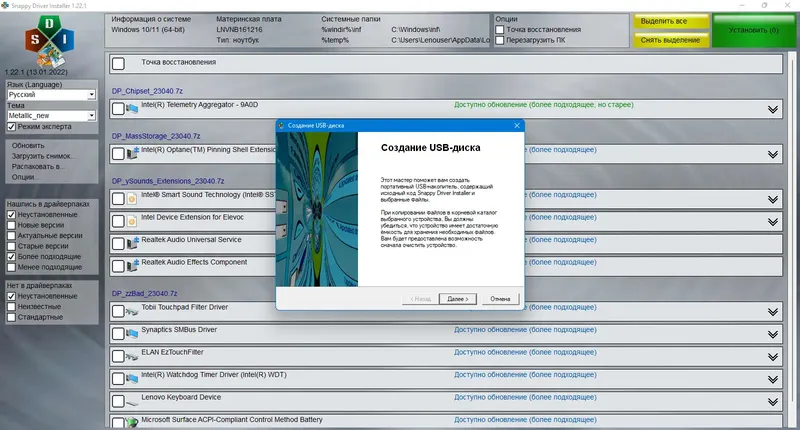Expand the Synaptics SMBus Driver row
This screenshot has width=800, height=430.
(772, 334)
